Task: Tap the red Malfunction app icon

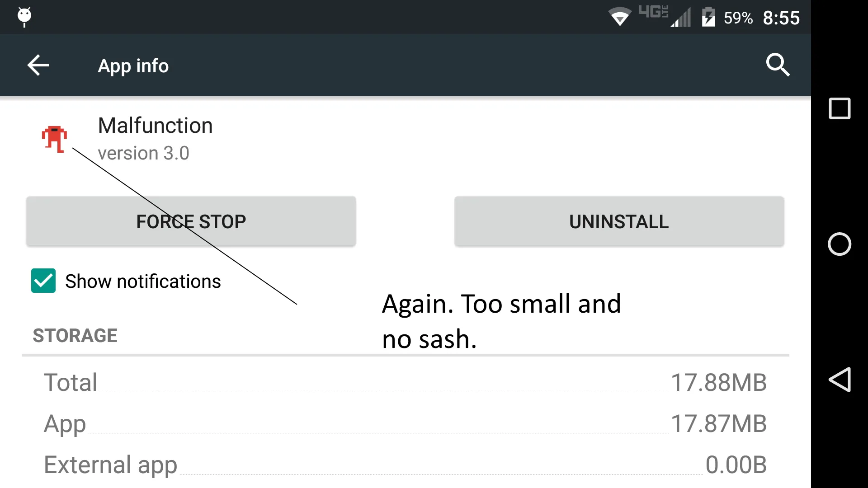Action: click(x=54, y=139)
